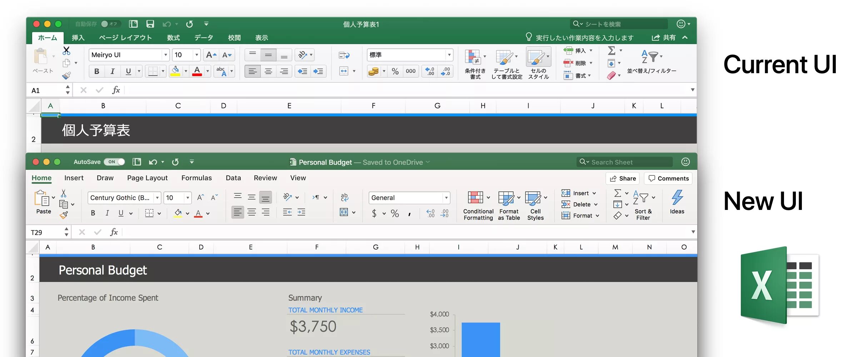868x357 pixels.
Task: Click the Increase Font Size icon in New UI ribbon
Action: pos(200,197)
